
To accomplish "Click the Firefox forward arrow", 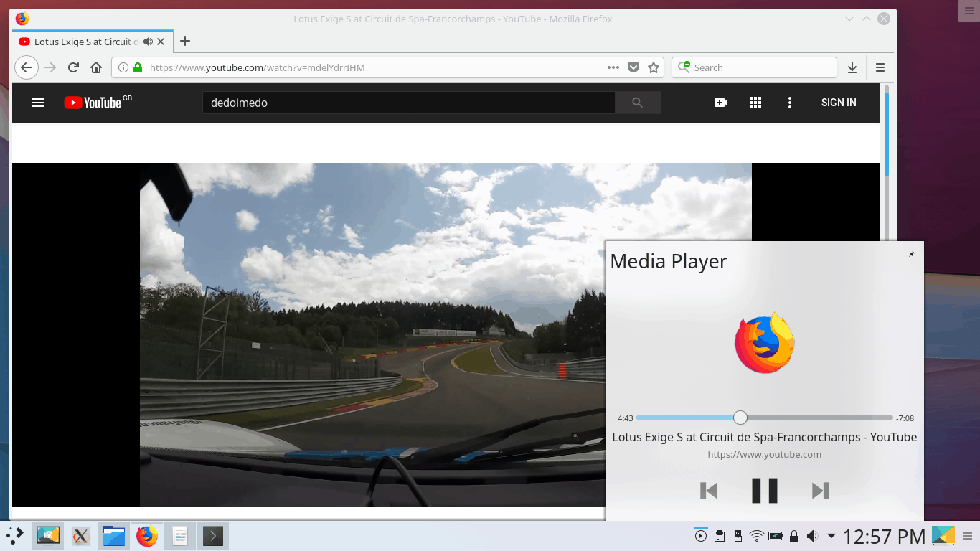I will [50, 67].
